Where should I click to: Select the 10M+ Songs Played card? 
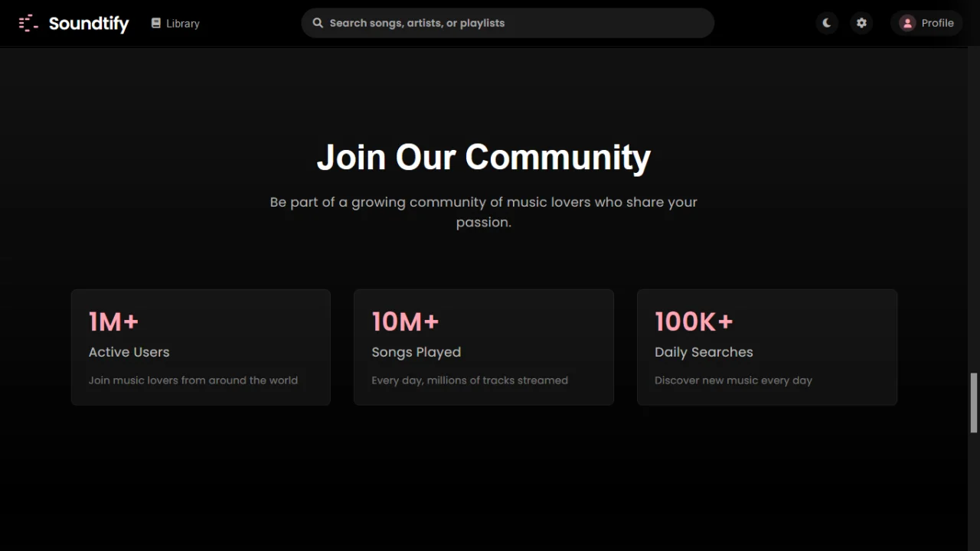pos(484,347)
